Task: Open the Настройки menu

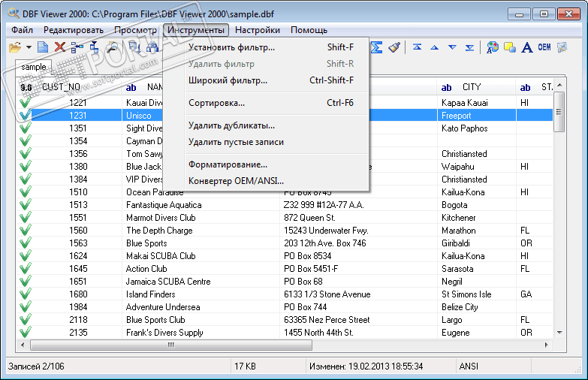Action: (x=258, y=30)
